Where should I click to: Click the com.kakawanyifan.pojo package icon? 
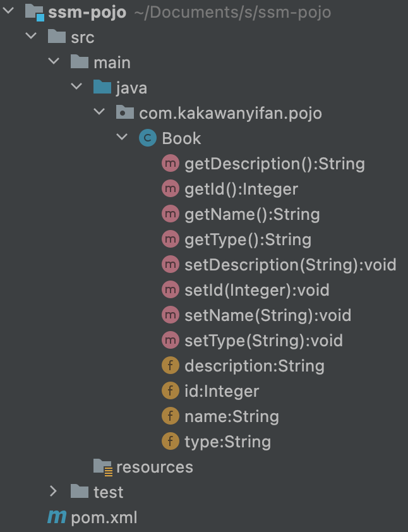point(125,113)
